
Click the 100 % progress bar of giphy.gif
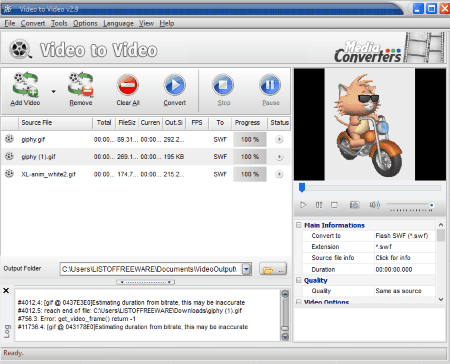click(x=250, y=139)
